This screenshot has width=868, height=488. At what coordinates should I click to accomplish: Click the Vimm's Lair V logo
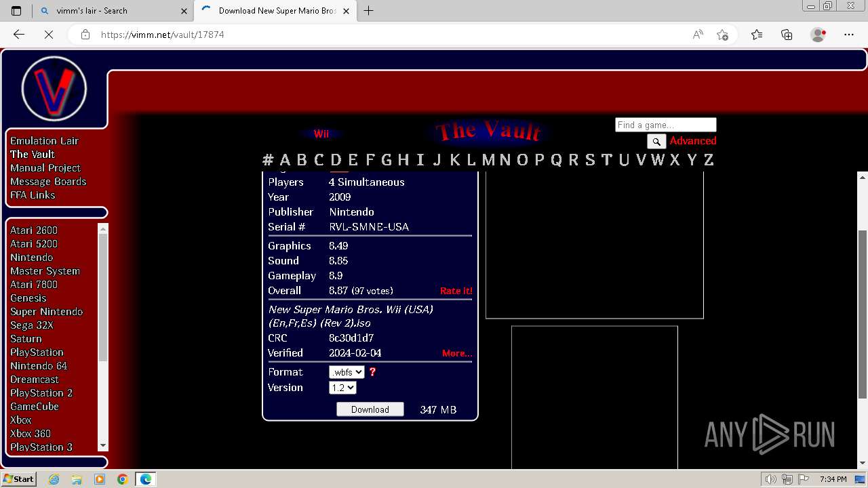tap(54, 89)
